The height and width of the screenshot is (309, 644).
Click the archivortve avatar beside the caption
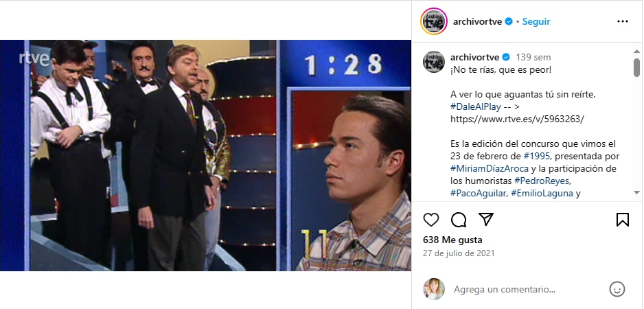[434, 62]
